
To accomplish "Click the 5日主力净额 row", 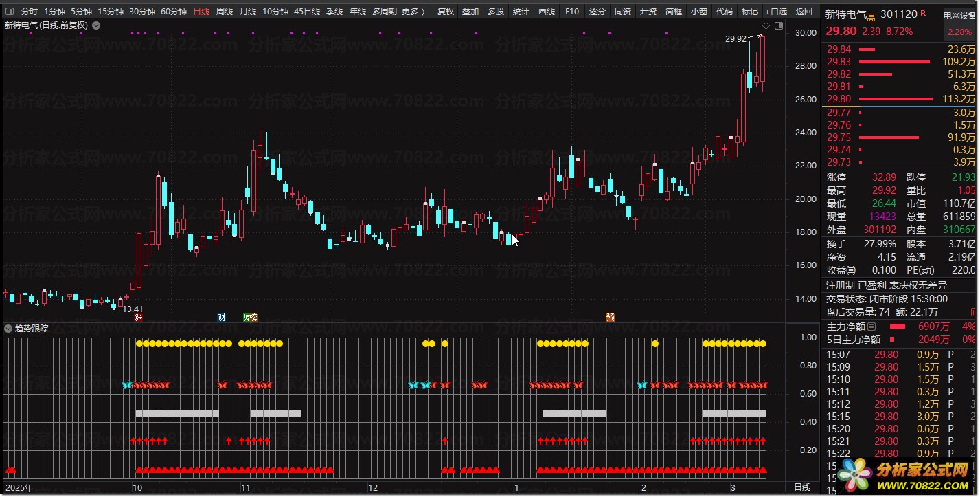I will coord(900,340).
